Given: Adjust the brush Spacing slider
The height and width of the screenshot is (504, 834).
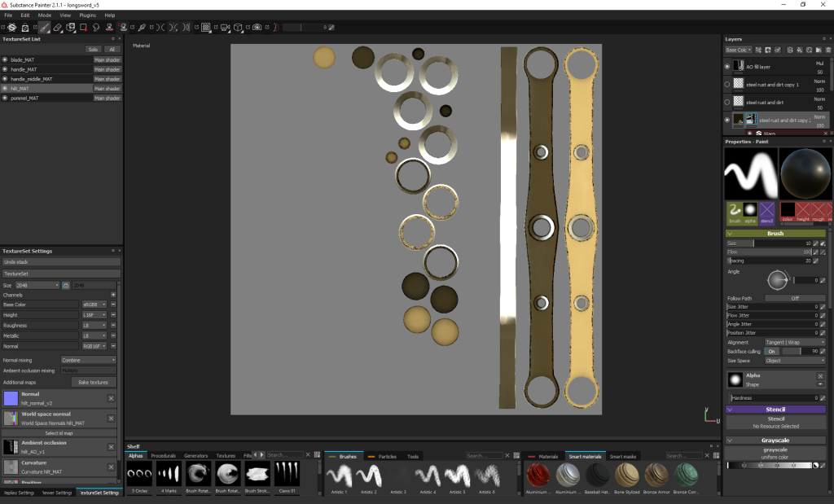Looking at the screenshot, I should (x=769, y=261).
